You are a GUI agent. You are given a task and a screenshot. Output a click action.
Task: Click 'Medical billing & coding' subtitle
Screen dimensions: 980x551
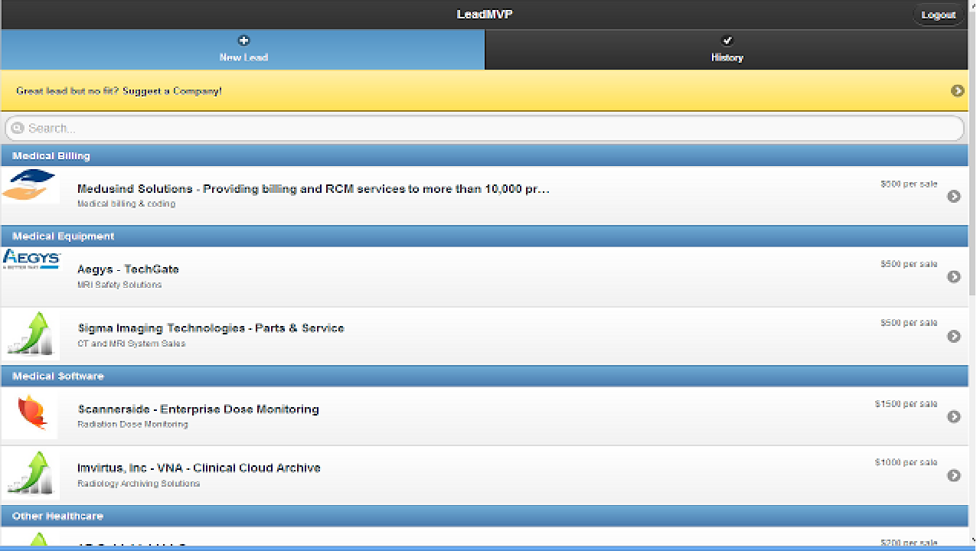pos(126,204)
